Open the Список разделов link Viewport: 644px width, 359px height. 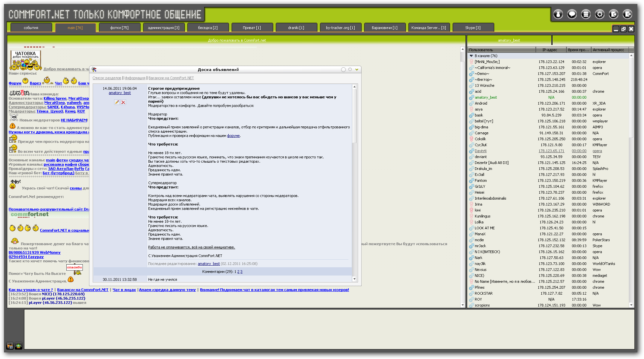point(107,78)
